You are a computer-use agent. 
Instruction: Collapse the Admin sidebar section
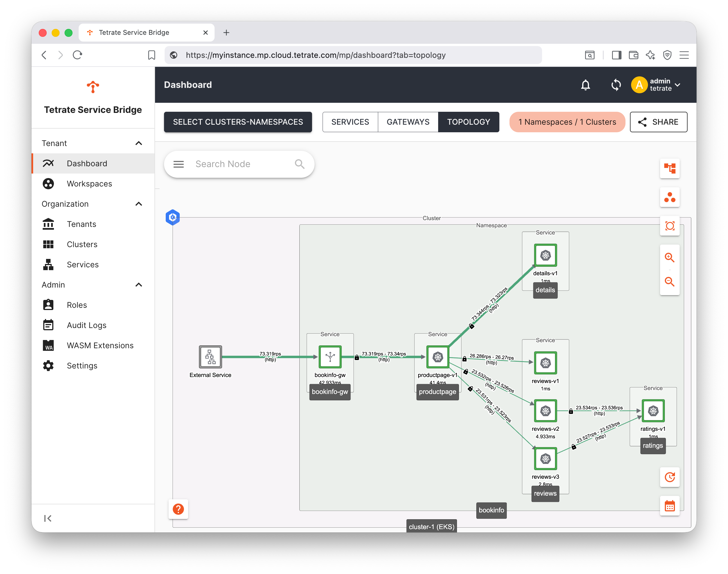pyautogui.click(x=138, y=285)
